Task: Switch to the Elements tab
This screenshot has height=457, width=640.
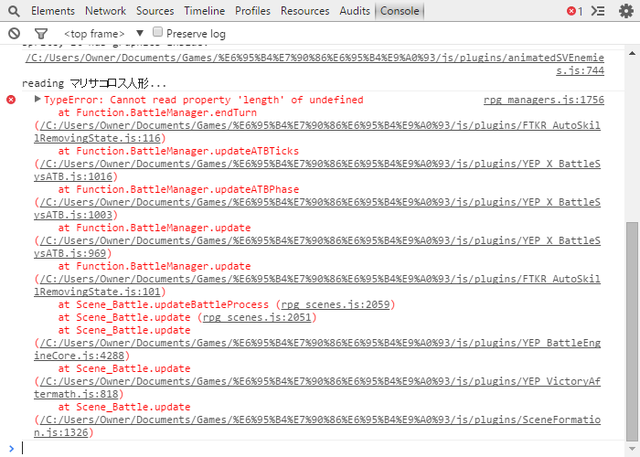Action: 53,11
